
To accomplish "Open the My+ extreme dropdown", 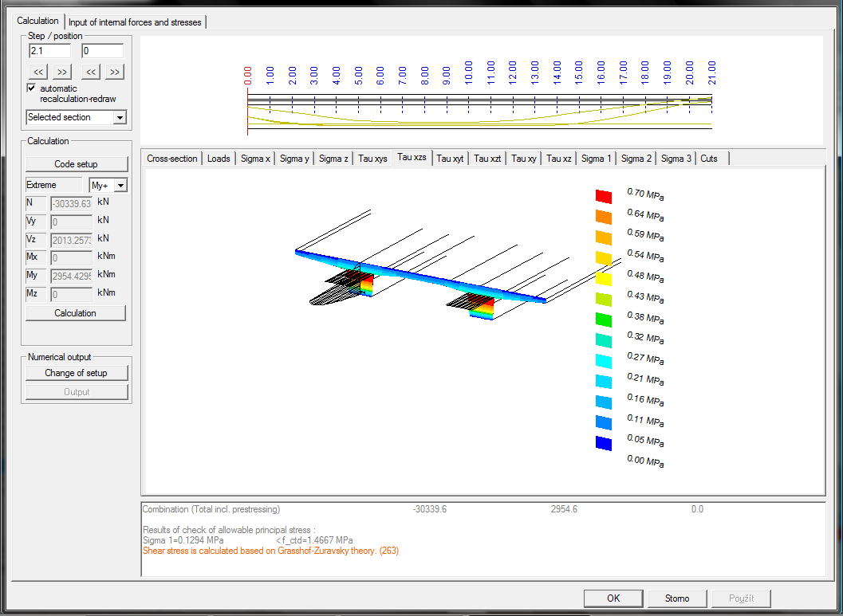I will click(108, 186).
